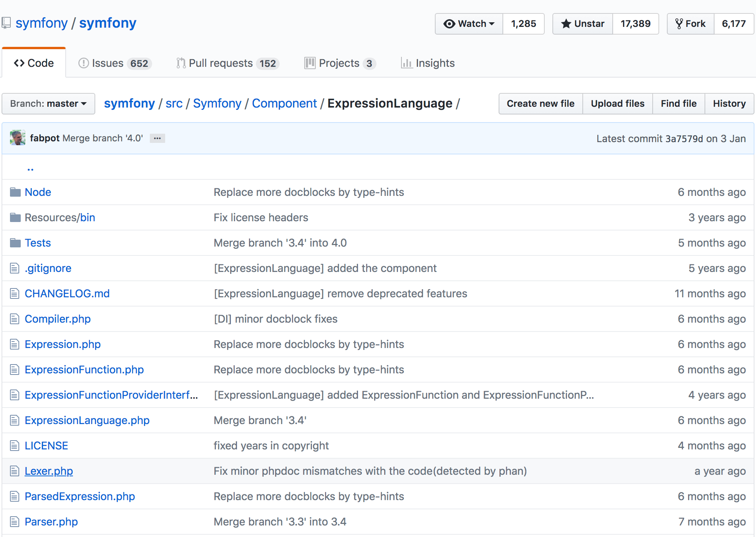The image size is (756, 537).
Task: Unstar the repository
Action: click(583, 24)
